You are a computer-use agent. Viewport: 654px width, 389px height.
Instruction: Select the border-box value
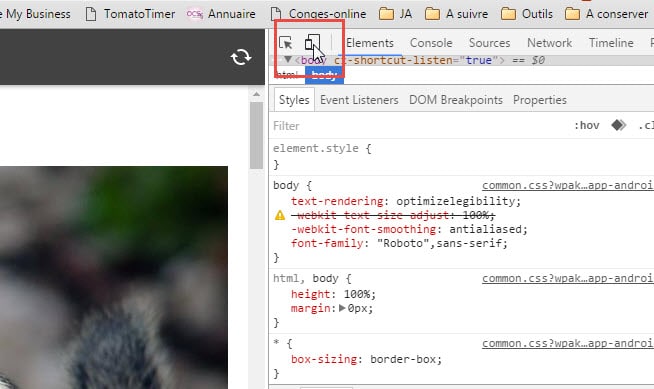[x=403, y=359]
